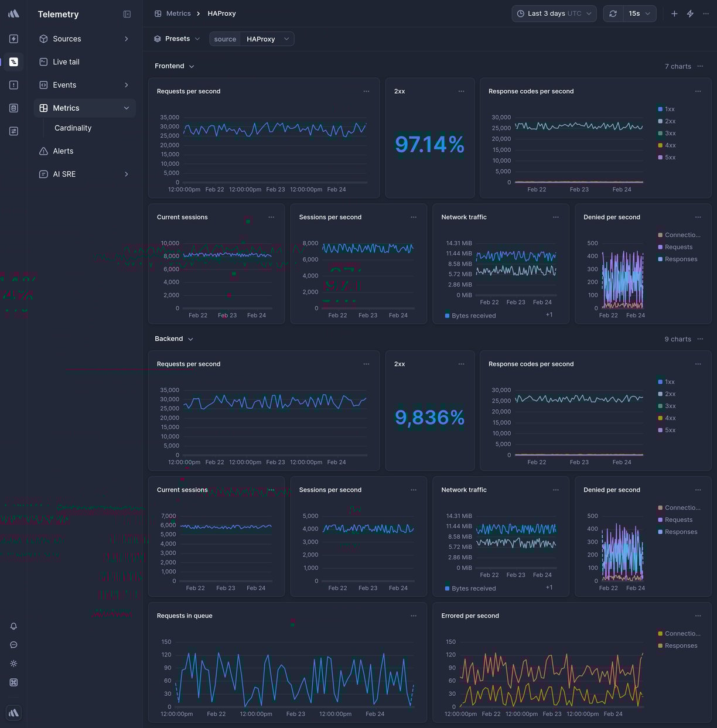
Task: Open Cardinality under Metrics
Action: (x=73, y=128)
